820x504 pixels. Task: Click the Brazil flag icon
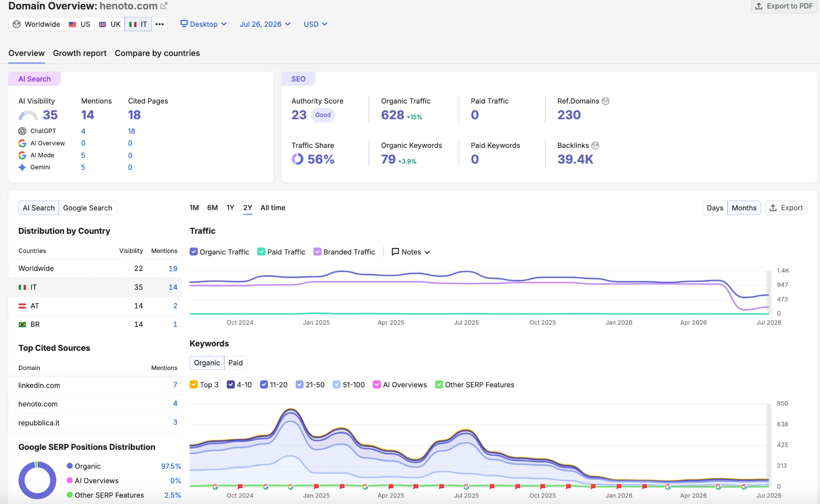click(22, 325)
